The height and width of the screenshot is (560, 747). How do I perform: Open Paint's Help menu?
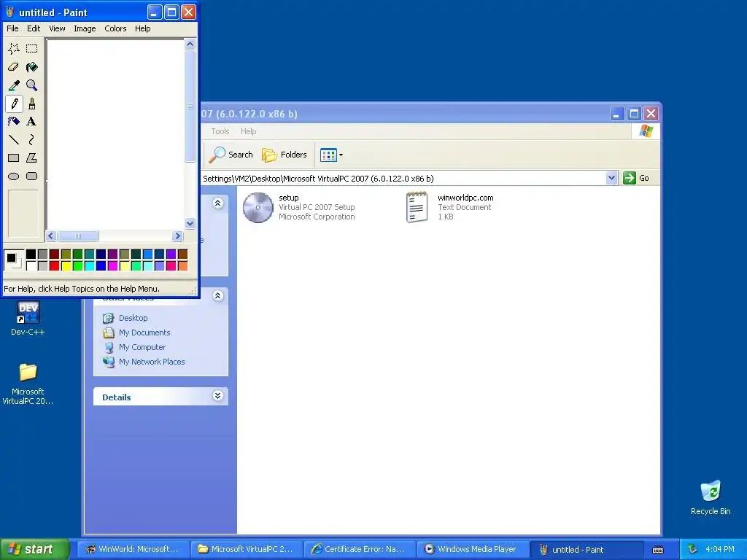pos(142,28)
